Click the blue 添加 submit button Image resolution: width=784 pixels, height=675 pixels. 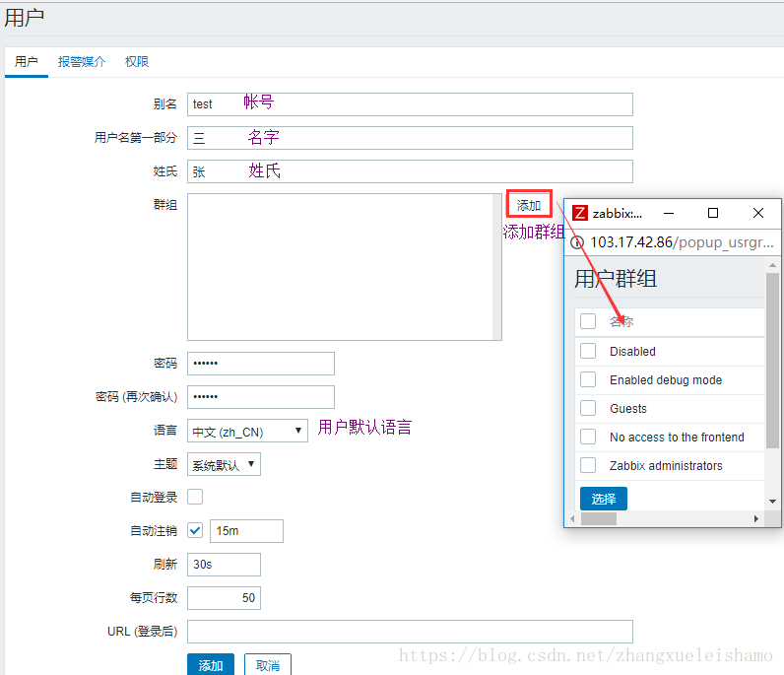211,665
